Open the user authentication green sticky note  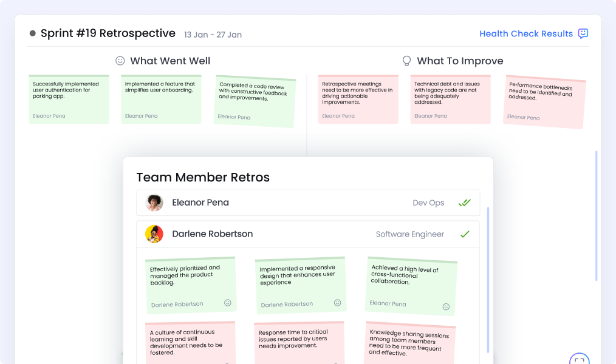point(69,99)
